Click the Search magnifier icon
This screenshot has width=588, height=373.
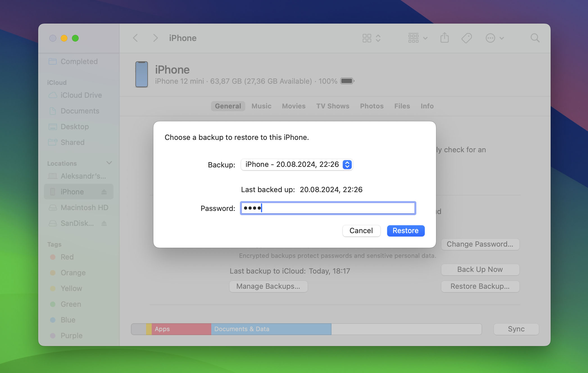[x=535, y=38]
